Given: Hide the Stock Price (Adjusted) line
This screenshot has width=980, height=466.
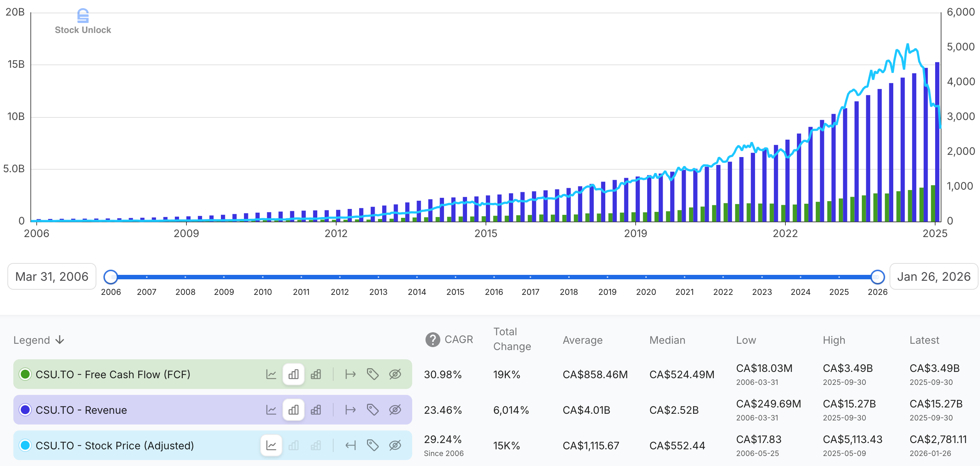Looking at the screenshot, I should tap(395, 445).
